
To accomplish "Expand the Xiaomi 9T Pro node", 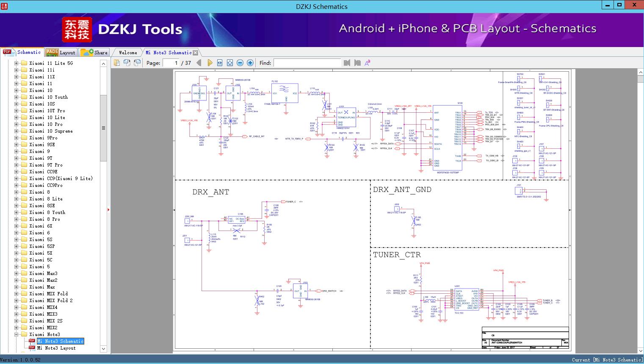I will 17,165.
